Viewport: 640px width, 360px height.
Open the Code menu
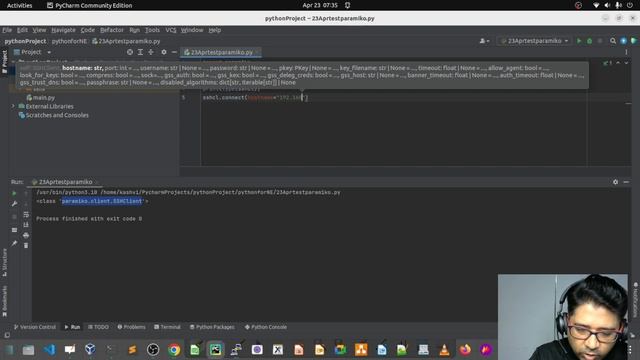[x=87, y=30]
